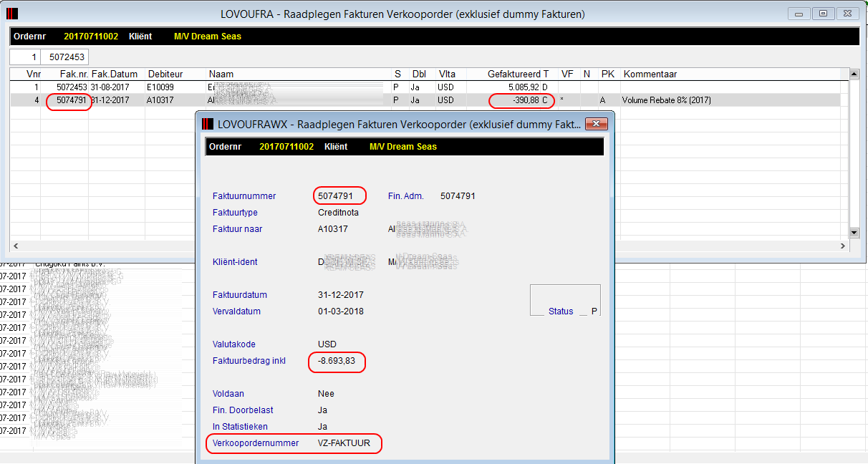Click the input field containing 1 above table
This screenshot has height=464, width=868.
click(x=25, y=57)
